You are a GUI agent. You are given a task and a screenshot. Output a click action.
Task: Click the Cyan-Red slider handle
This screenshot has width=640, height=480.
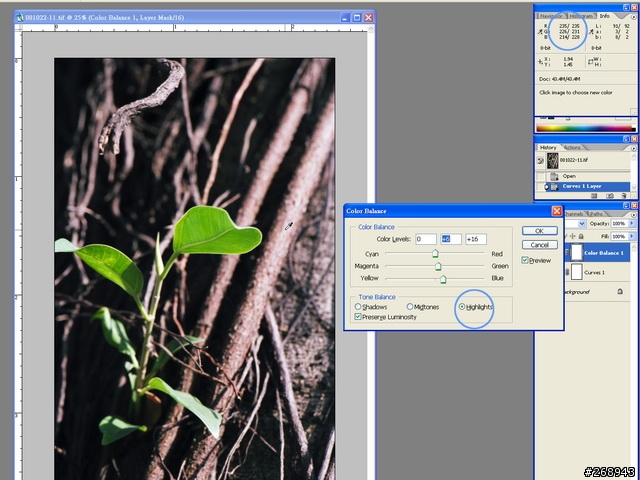tap(435, 254)
